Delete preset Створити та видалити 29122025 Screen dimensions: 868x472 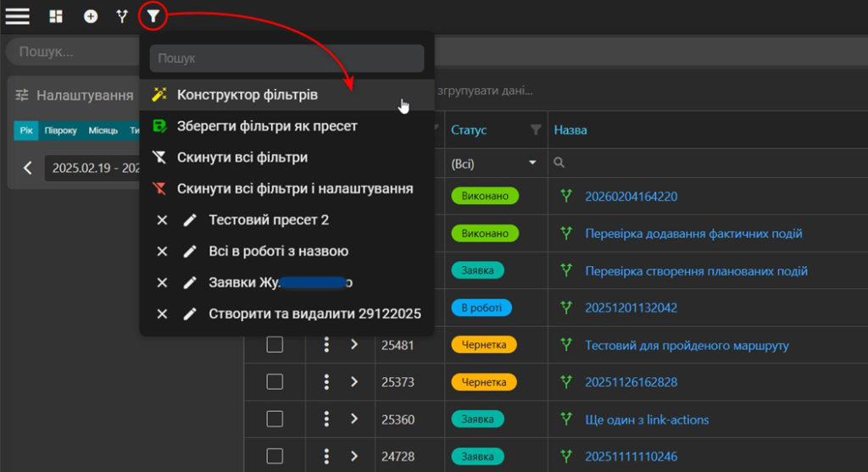[x=162, y=314]
